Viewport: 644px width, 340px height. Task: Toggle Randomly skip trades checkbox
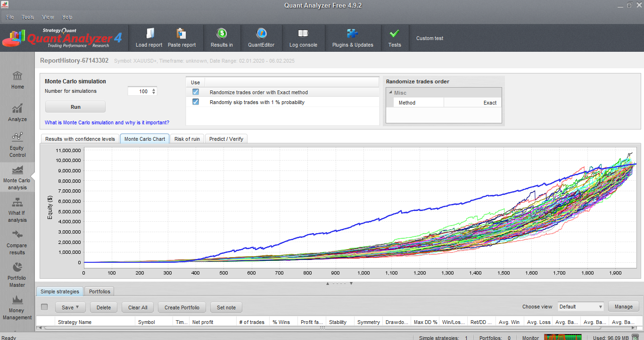(196, 102)
